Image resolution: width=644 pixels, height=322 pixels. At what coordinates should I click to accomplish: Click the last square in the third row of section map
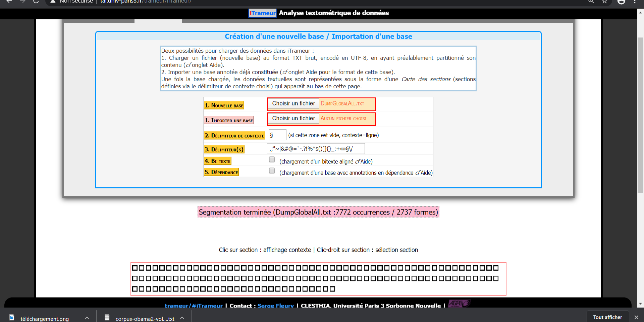332,289
